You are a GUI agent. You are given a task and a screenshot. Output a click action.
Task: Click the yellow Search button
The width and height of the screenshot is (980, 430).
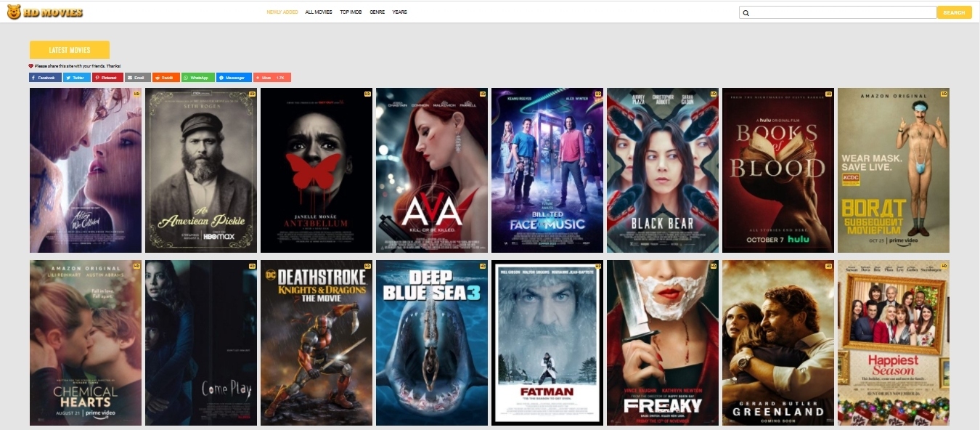point(954,12)
